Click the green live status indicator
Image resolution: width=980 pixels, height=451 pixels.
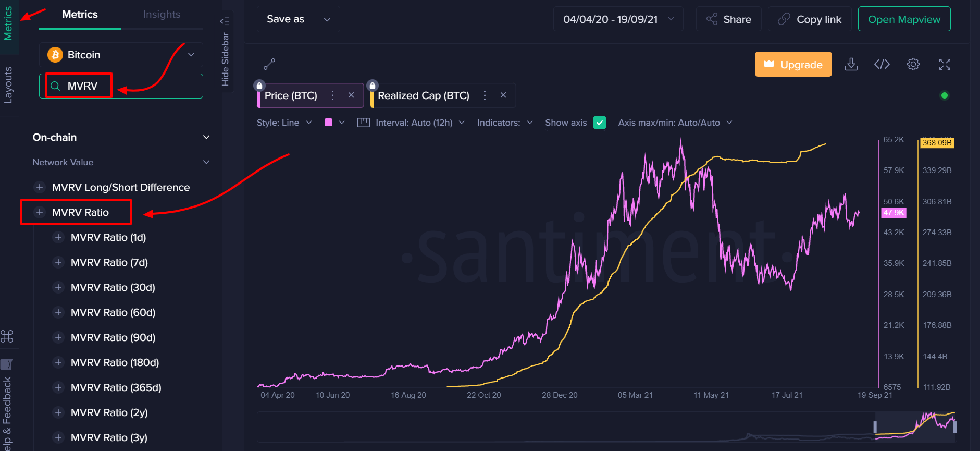tap(945, 95)
